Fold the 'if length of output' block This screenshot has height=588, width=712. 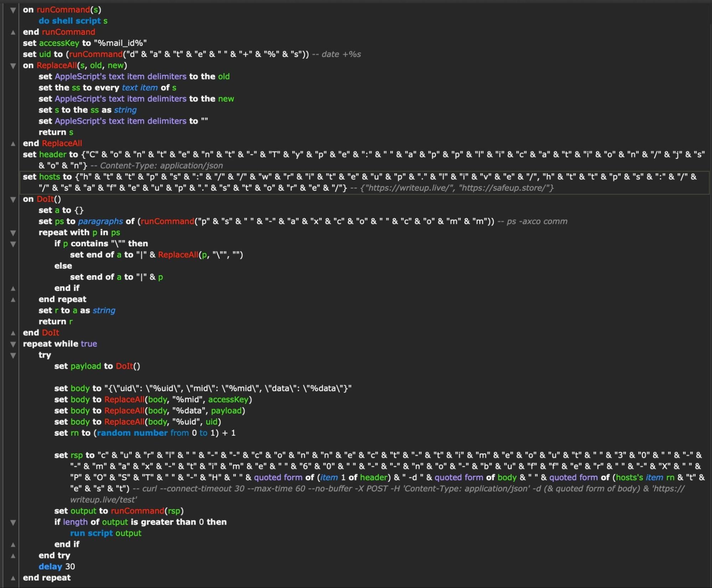[13, 523]
